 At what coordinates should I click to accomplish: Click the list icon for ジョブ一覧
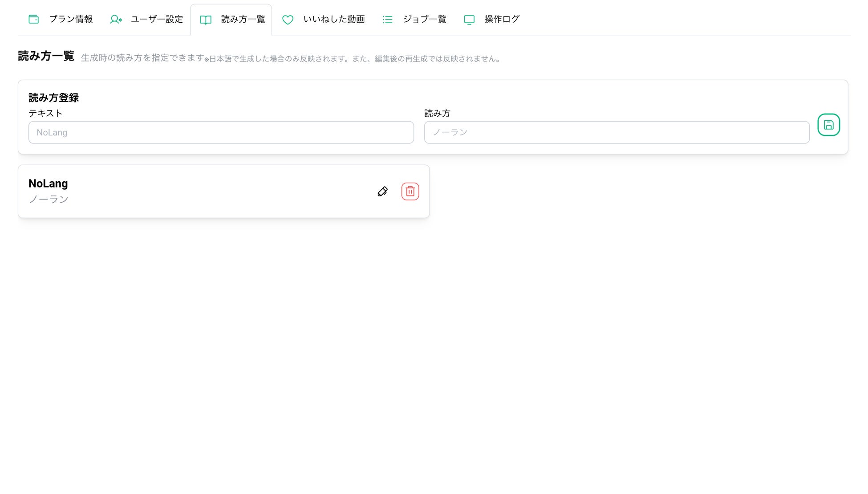click(388, 20)
